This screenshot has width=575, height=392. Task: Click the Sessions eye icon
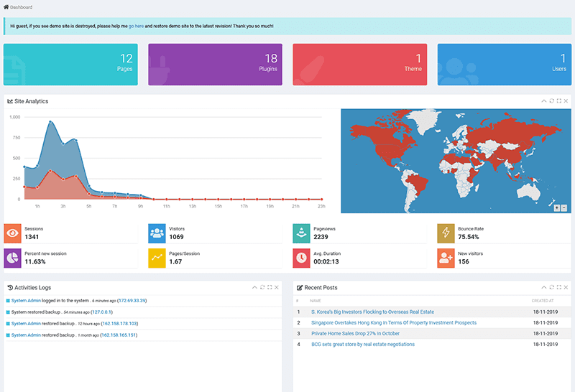pyautogui.click(x=12, y=233)
